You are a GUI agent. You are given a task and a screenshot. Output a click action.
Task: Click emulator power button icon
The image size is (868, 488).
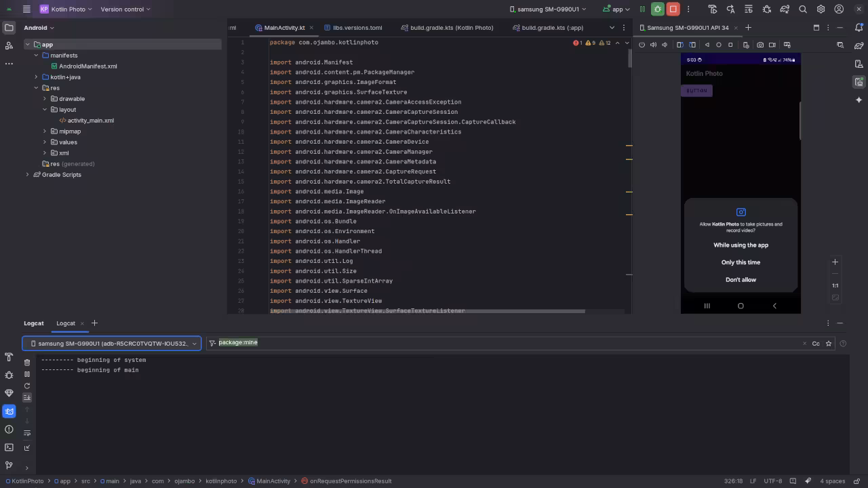coord(642,45)
